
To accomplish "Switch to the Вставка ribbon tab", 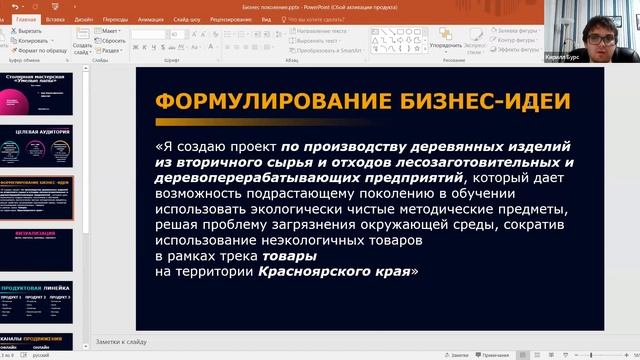I will 55,19.
